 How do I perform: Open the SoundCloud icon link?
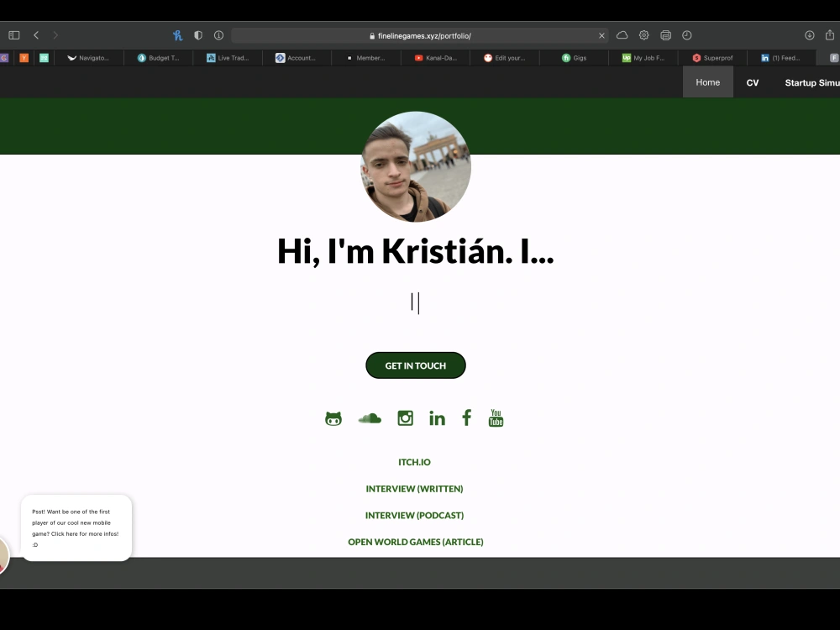tap(370, 418)
